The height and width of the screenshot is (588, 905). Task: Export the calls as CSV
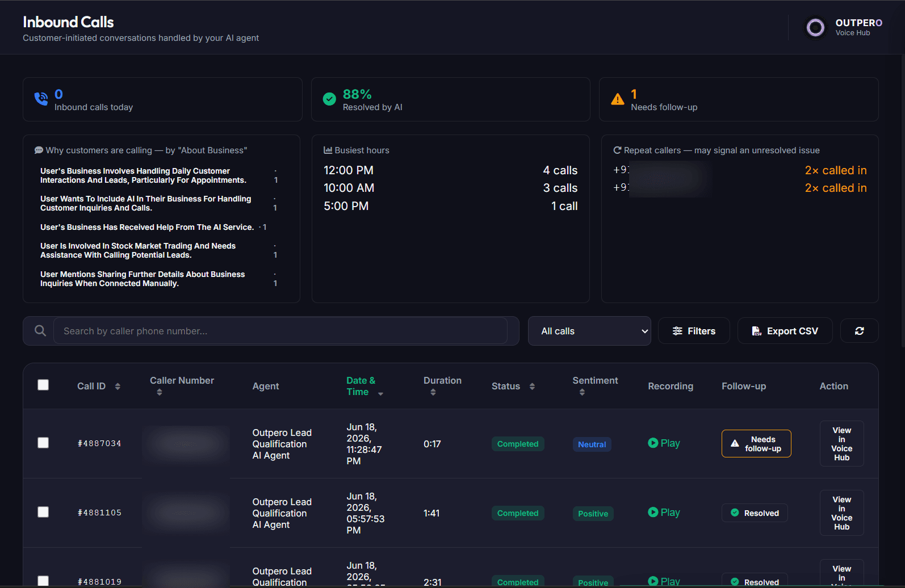click(x=785, y=331)
